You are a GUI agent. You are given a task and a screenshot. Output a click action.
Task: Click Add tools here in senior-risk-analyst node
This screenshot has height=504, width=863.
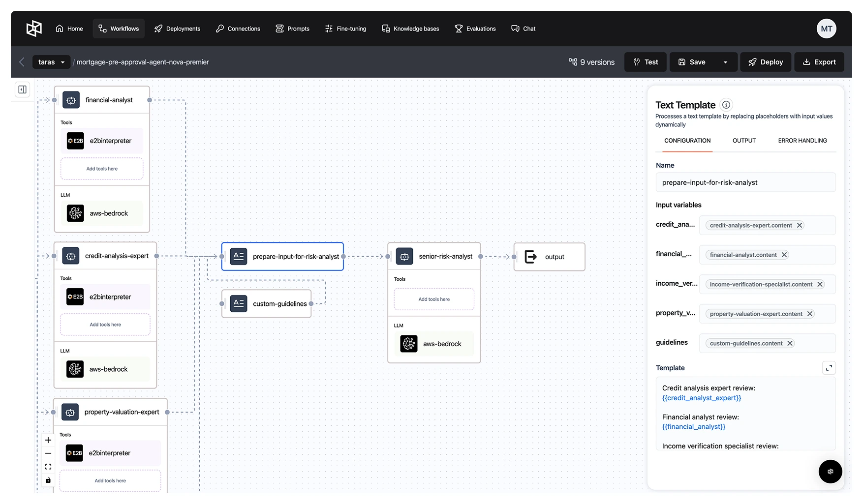click(434, 299)
